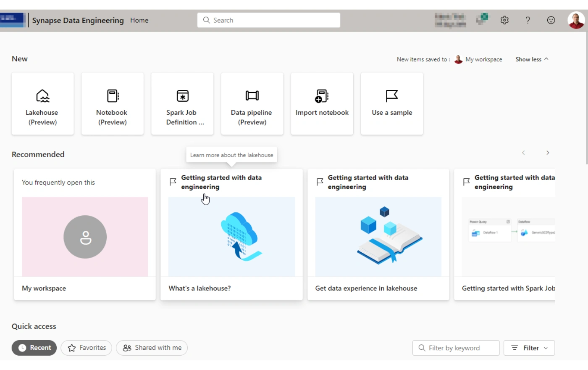Click the Filter by keyword field
This screenshot has height=370, width=588.
456,348
